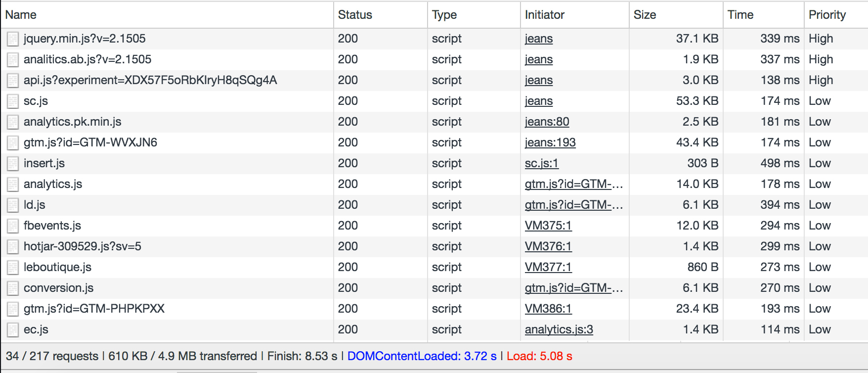Screen dimensions: 868x373
Task: Sort requests by the Name column header
Action: [x=167, y=15]
